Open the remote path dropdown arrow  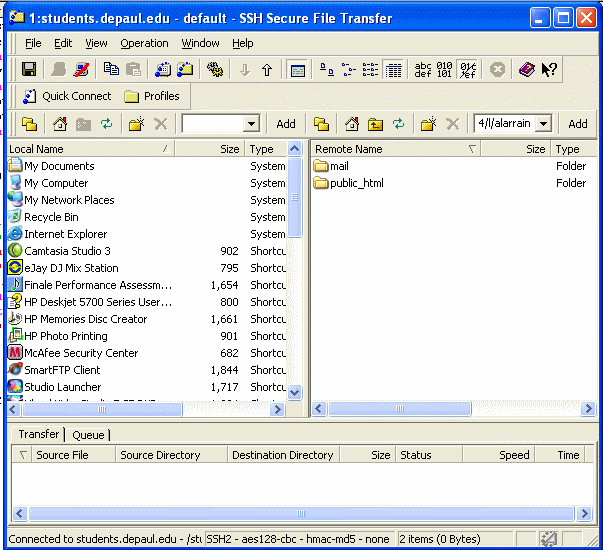[543, 123]
